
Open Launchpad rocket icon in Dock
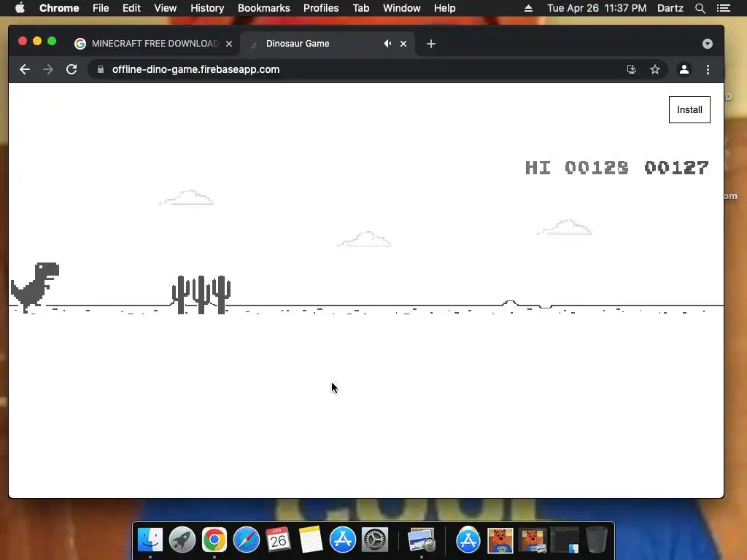[x=182, y=540]
